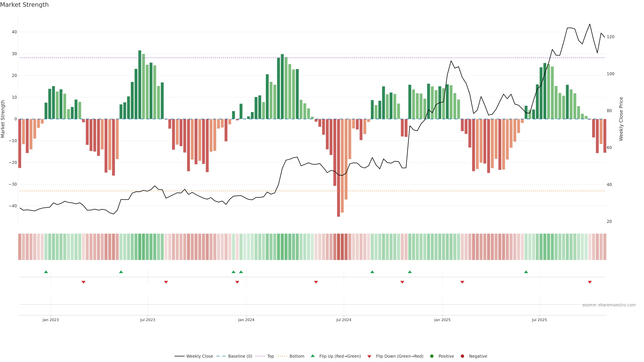Click the green flip-up marker just before Jul 2025
The height and width of the screenshot is (362, 644).
click(x=526, y=272)
